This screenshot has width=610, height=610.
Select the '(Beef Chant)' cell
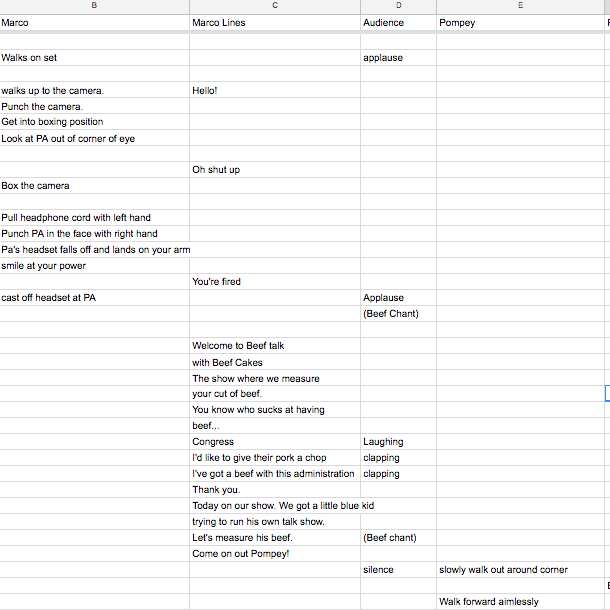tap(398, 314)
